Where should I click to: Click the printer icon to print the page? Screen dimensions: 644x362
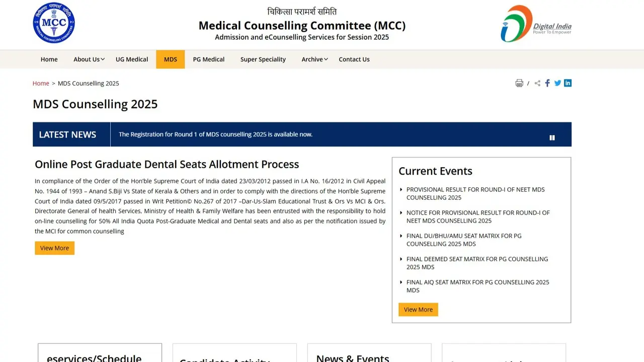pyautogui.click(x=519, y=83)
